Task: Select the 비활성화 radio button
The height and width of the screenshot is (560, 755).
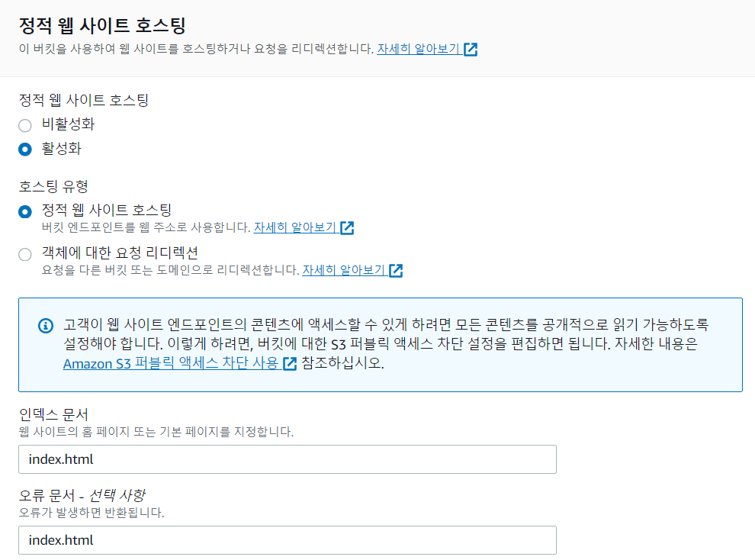Action: (x=25, y=124)
